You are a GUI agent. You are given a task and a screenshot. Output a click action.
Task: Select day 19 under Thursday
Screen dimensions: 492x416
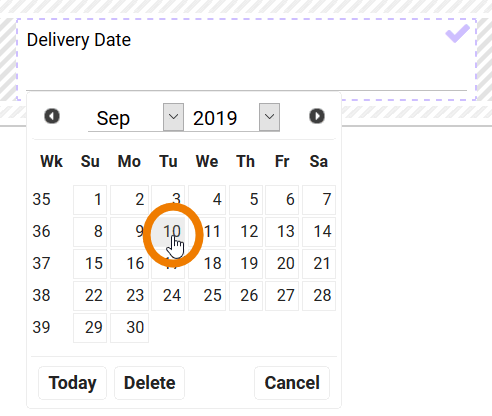click(246, 264)
